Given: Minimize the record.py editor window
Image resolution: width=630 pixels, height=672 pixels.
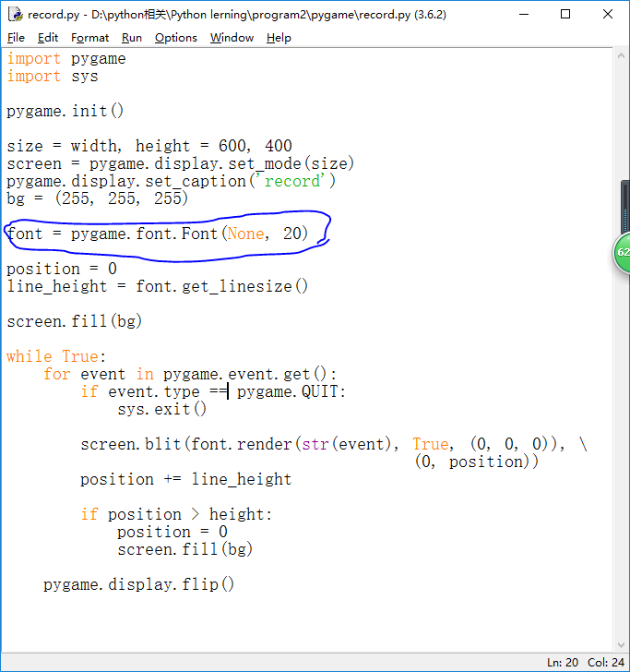Looking at the screenshot, I should [524, 14].
